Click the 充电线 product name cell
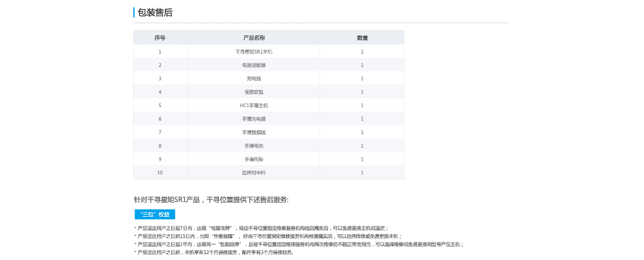 click(254, 79)
